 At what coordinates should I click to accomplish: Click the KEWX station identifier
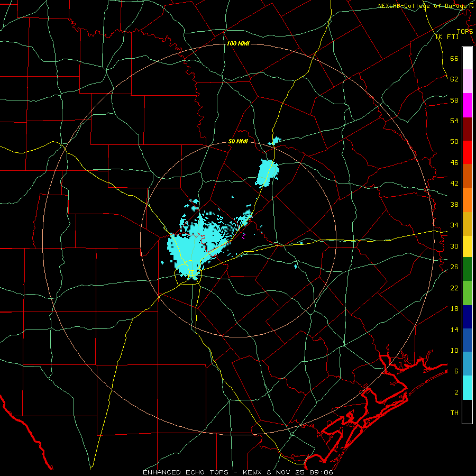pyautogui.click(x=253, y=472)
